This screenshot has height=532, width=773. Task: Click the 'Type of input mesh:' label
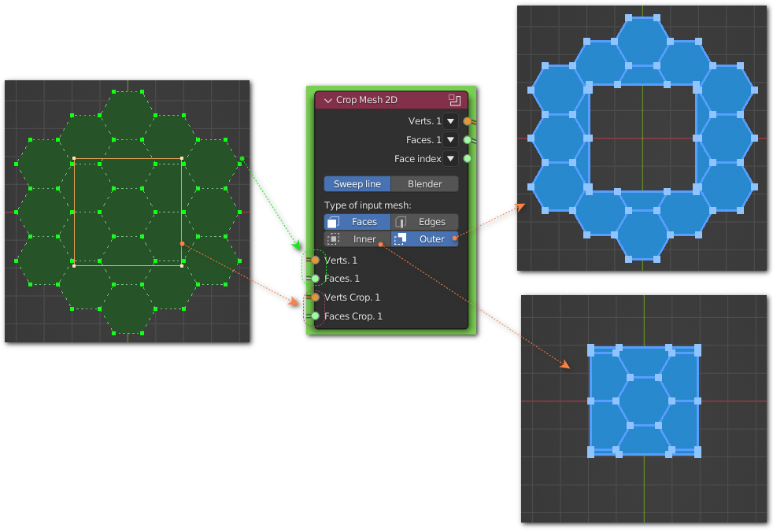[x=368, y=205]
